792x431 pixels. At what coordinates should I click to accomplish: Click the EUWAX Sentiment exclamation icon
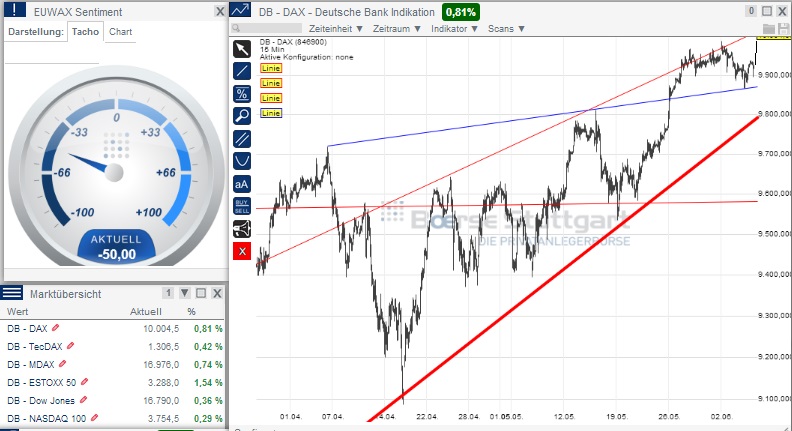15,9
